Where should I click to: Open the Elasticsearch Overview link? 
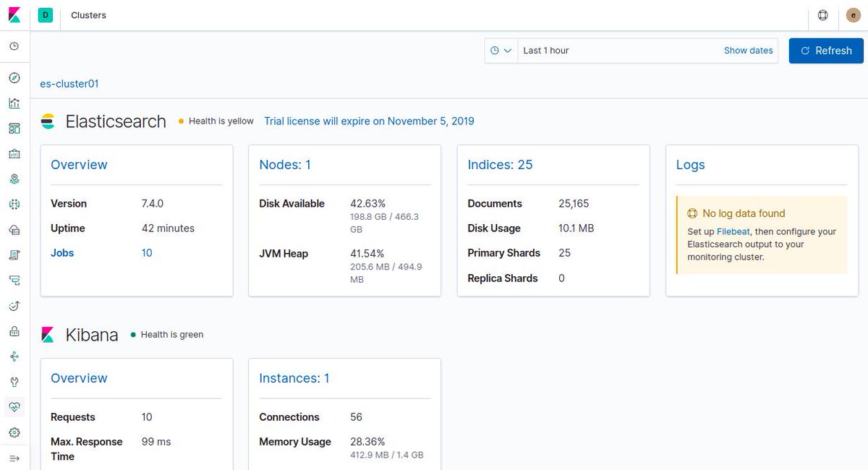click(x=79, y=165)
